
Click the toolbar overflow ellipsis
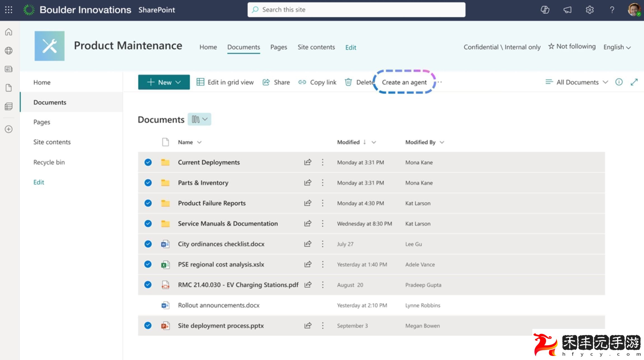tap(440, 82)
